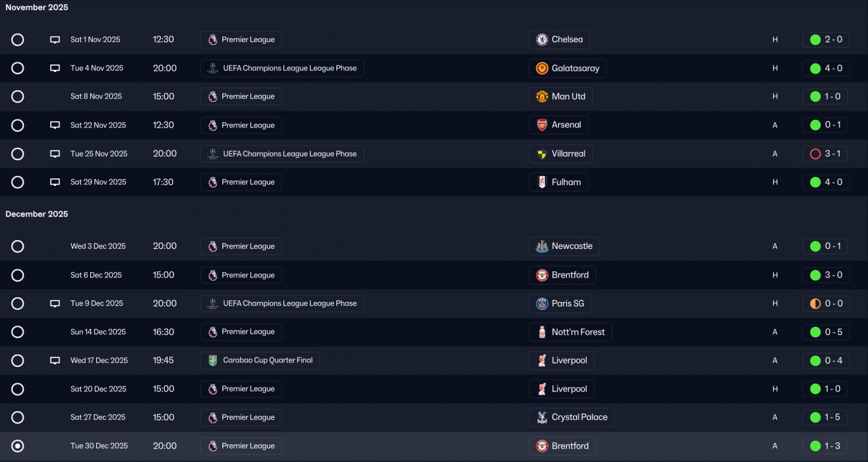Open UEFA Champions League button for Galatasaray match
868x462 pixels.
pos(282,69)
